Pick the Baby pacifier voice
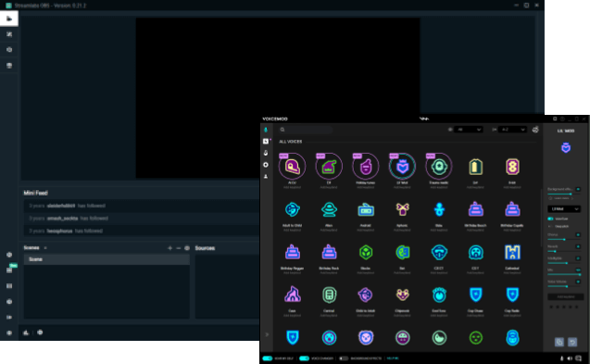The image size is (590, 364). click(439, 209)
